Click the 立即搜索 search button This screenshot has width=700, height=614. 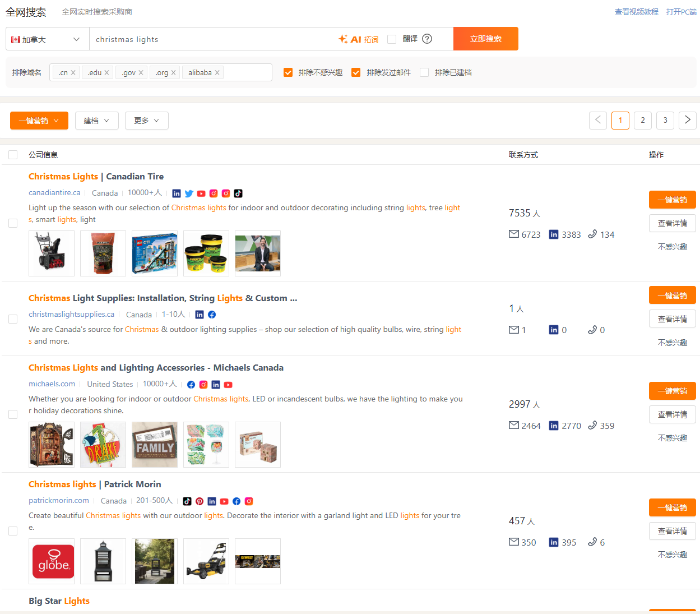pos(486,39)
